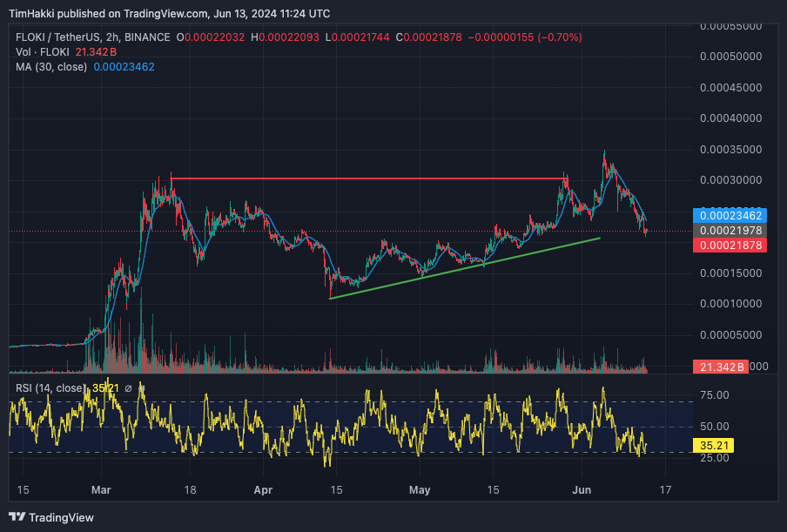The height and width of the screenshot is (532, 787).
Task: Click the red 21.342B volume axis tag
Action: tap(719, 367)
